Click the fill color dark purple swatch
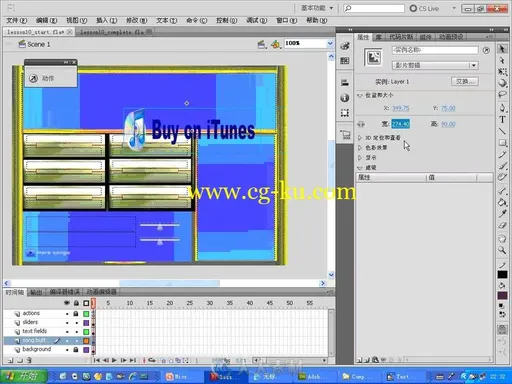 pyautogui.click(x=502, y=295)
